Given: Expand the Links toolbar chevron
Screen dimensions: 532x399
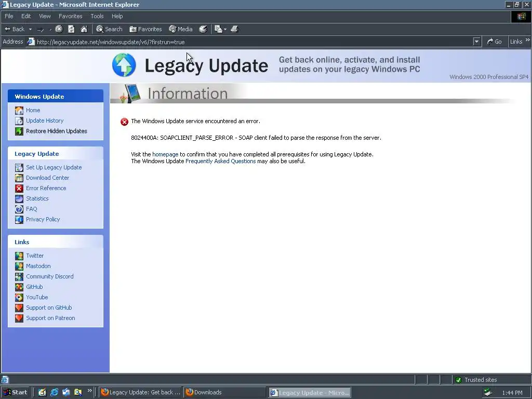Looking at the screenshot, I should click(x=528, y=40).
